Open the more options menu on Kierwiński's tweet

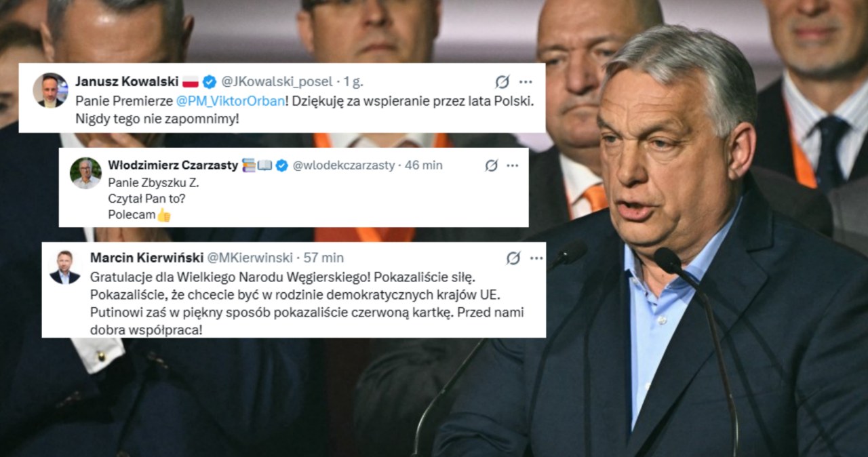(x=536, y=258)
